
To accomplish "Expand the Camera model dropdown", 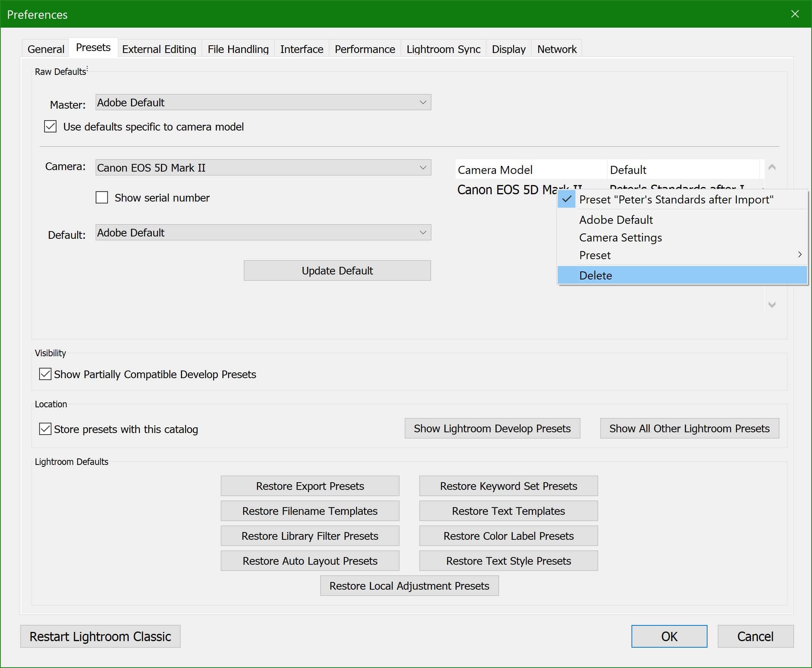I will pos(263,168).
